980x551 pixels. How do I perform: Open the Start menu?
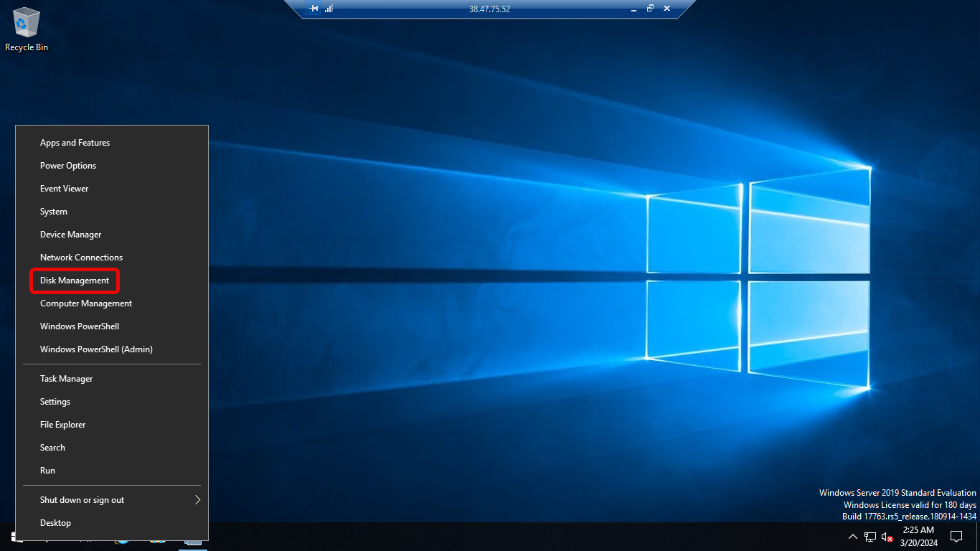pyautogui.click(x=10, y=543)
